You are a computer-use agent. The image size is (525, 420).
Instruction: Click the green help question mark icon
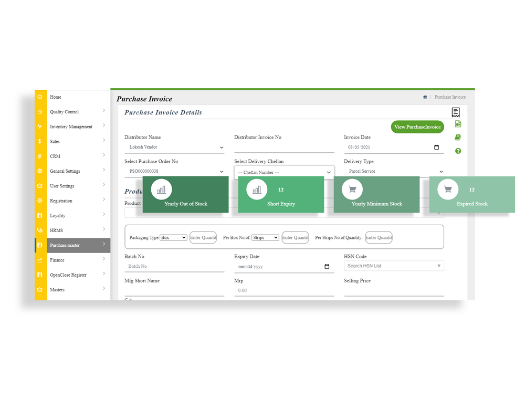pos(458,151)
